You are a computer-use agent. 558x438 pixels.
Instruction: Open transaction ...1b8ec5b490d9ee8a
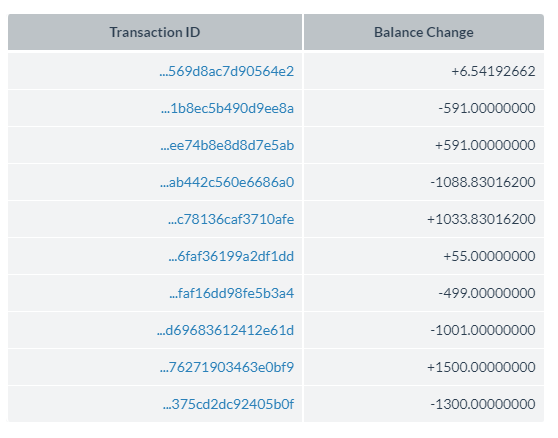pos(227,108)
